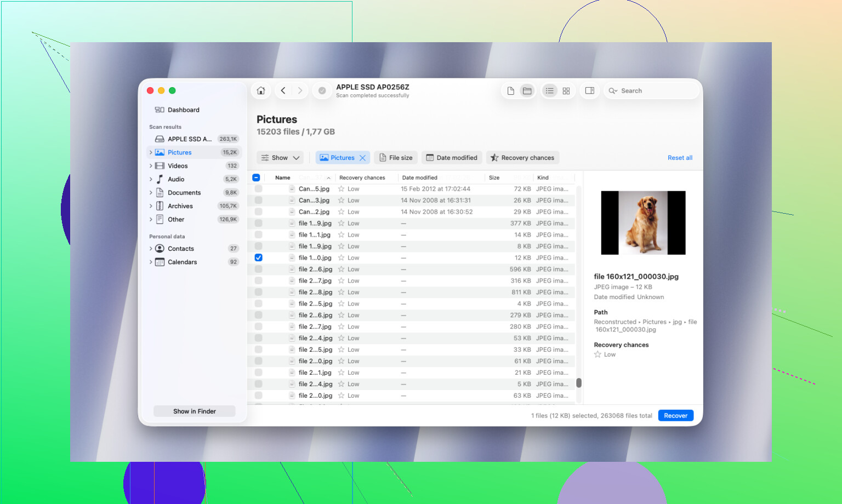Image resolution: width=842 pixels, height=504 pixels.
Task: Open the File size filter button
Action: click(396, 158)
